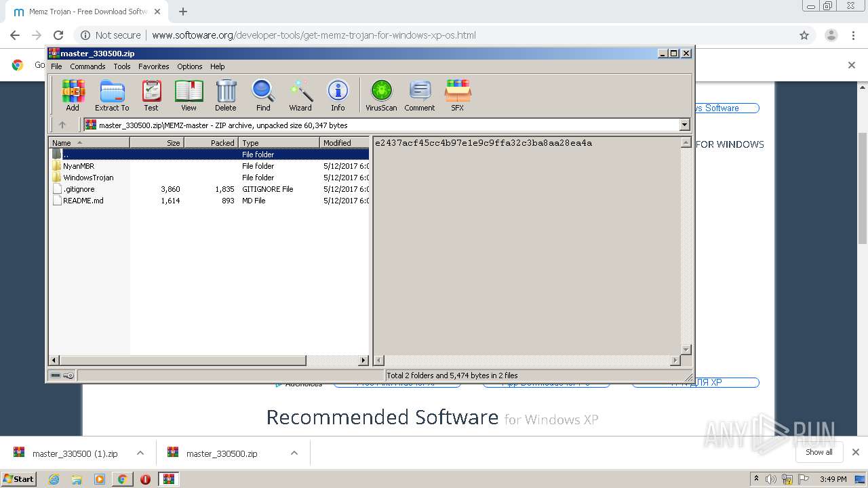868x488 pixels.
Task: Close the Chrome downloads bar
Action: pyautogui.click(x=856, y=452)
